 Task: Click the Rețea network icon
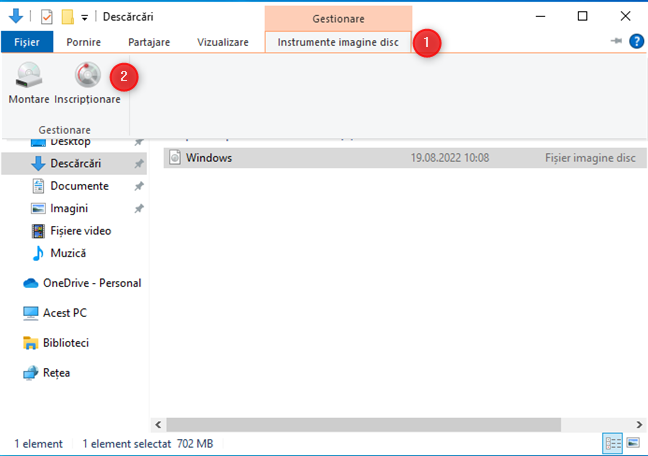31,373
